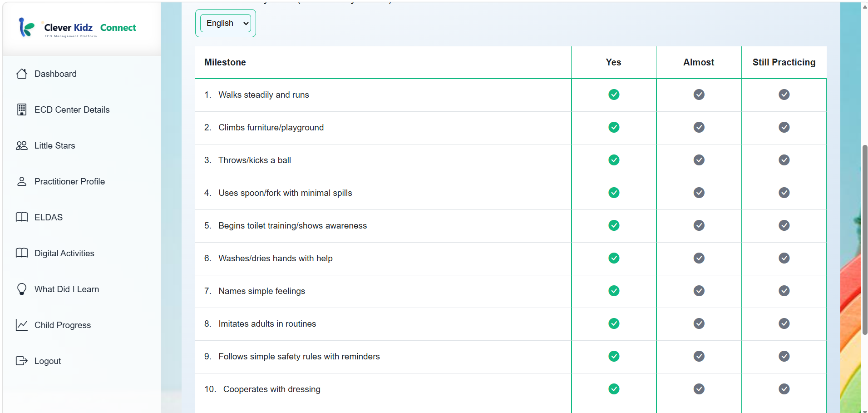This screenshot has width=868, height=413.
Task: Click the Child Progress chart icon
Action: click(x=22, y=325)
